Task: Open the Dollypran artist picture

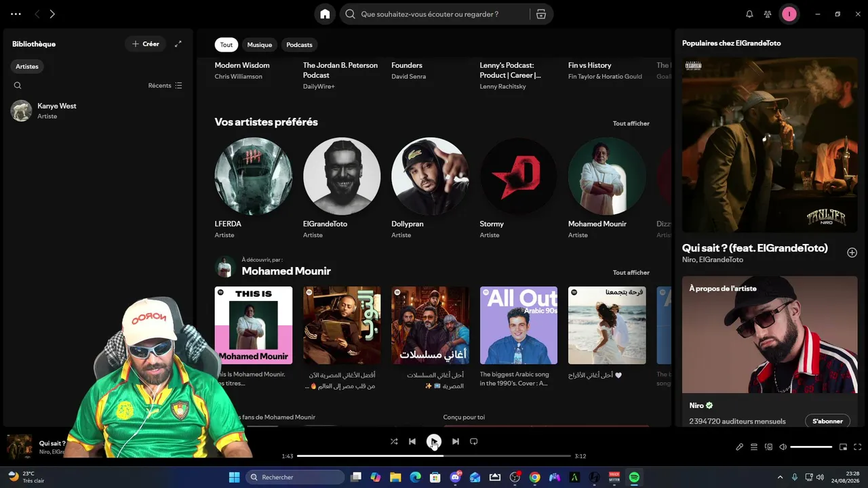Action: coord(430,176)
